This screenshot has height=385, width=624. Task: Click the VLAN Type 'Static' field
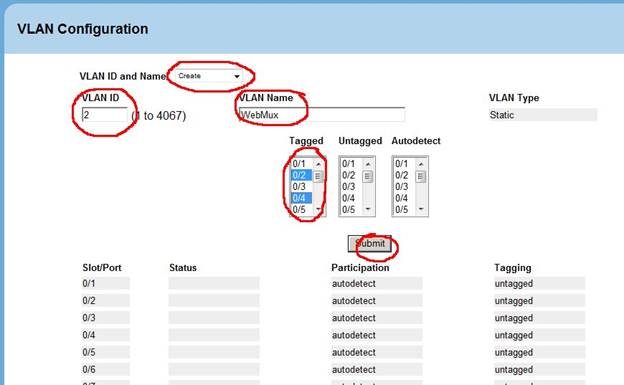pos(543,115)
